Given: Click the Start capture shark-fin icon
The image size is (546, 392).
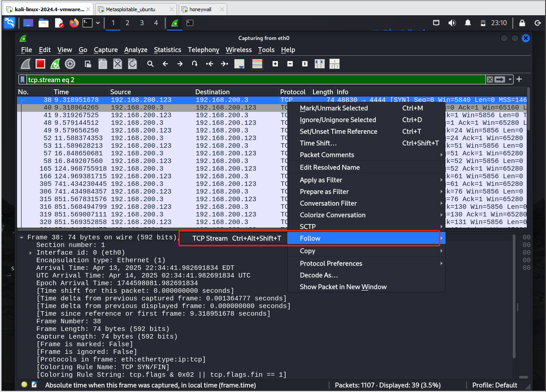Looking at the screenshot, I should [26, 64].
